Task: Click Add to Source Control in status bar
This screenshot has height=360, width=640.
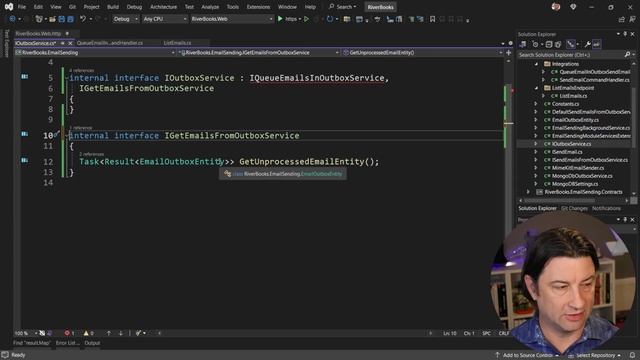Action: [x=527, y=355]
